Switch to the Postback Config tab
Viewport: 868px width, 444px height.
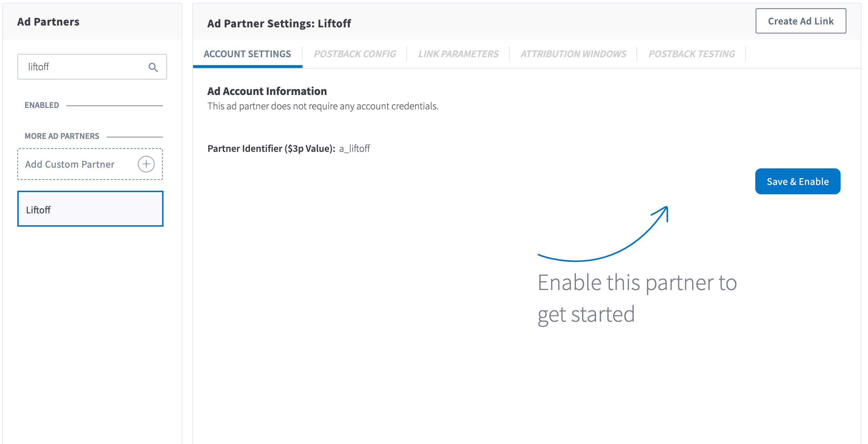pyautogui.click(x=355, y=54)
